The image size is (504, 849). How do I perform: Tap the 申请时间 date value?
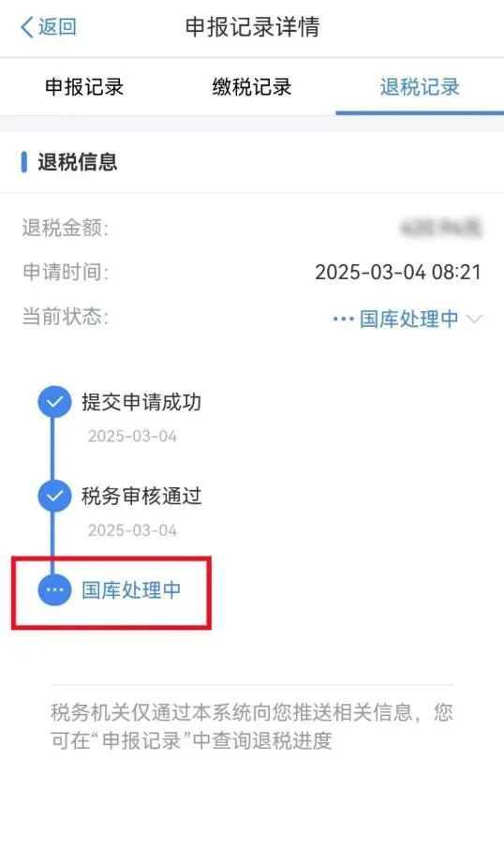398,272
